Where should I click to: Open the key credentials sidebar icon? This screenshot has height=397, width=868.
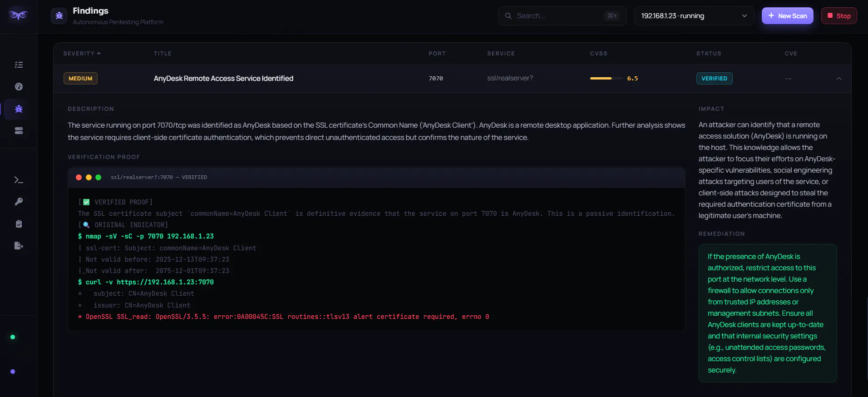point(19,202)
